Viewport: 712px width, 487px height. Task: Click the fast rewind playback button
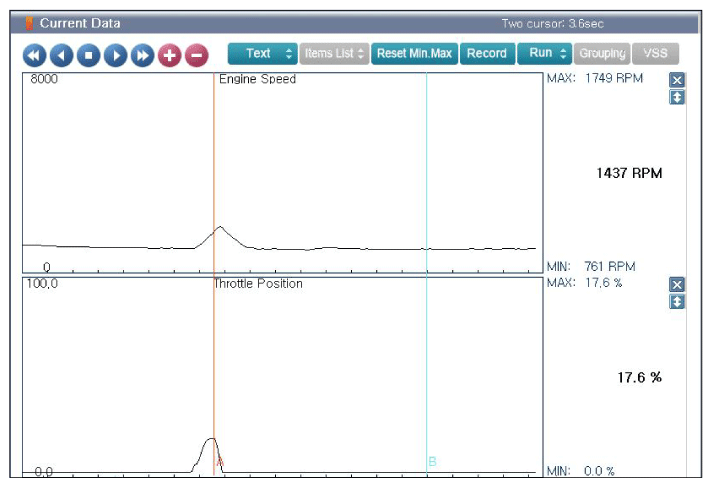[x=34, y=55]
